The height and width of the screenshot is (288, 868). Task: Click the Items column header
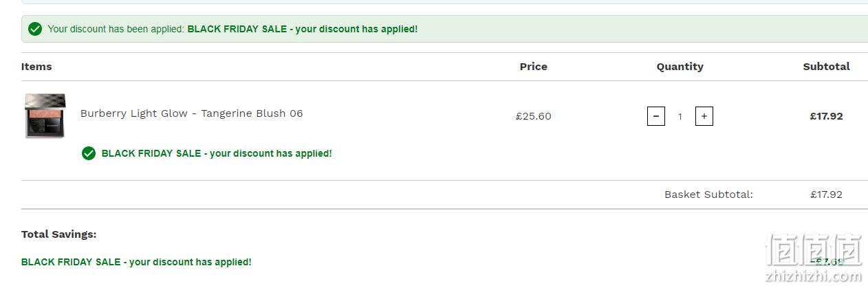coord(36,67)
